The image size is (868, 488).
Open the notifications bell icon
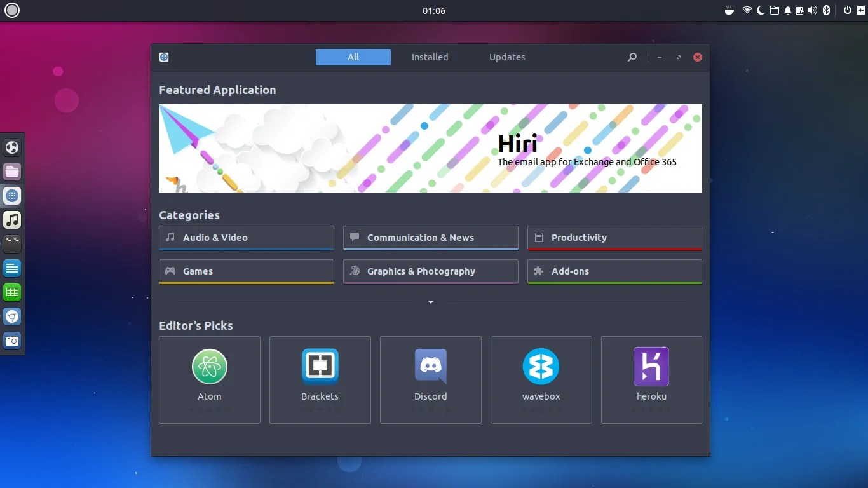[x=788, y=10]
